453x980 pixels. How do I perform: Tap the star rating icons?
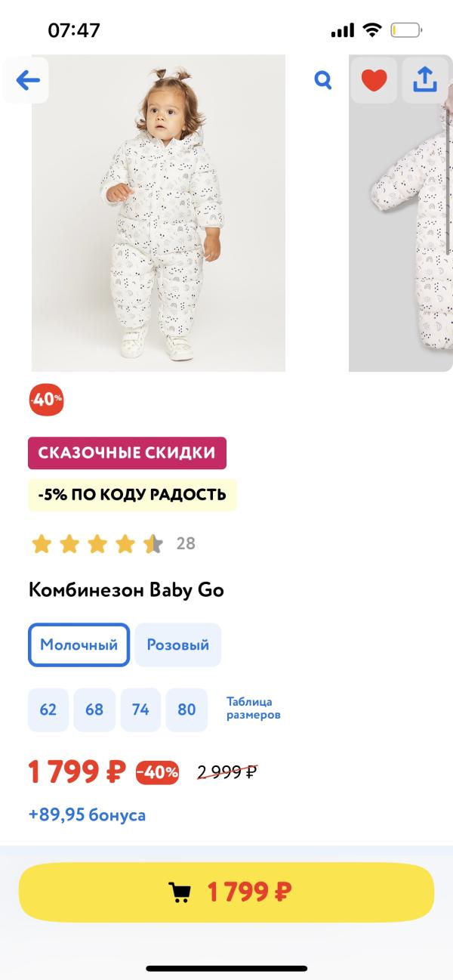point(97,543)
